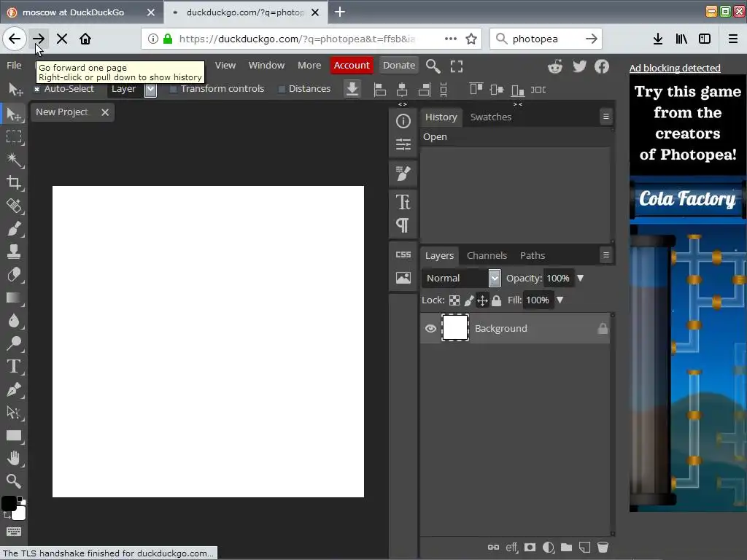The width and height of the screenshot is (747, 560).
Task: Select the Pen tool
Action: click(14, 389)
